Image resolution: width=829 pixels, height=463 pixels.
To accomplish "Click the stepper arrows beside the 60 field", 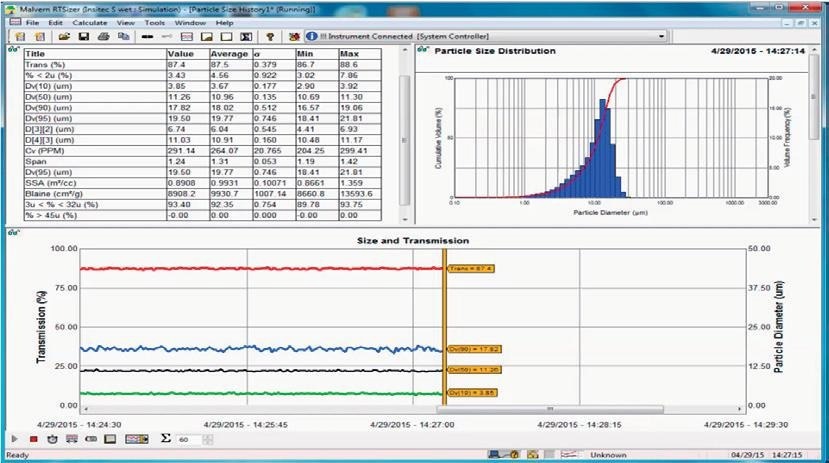I will pyautogui.click(x=207, y=439).
